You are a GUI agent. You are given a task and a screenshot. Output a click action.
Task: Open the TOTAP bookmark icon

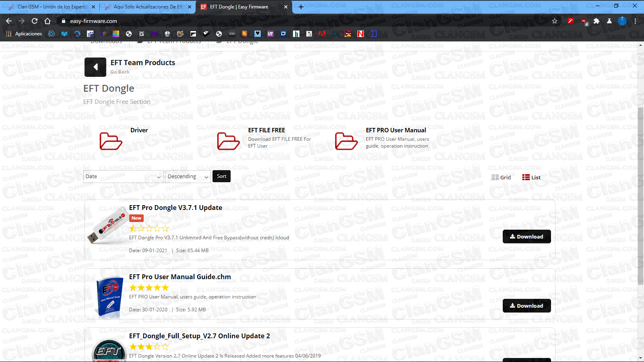click(232, 34)
